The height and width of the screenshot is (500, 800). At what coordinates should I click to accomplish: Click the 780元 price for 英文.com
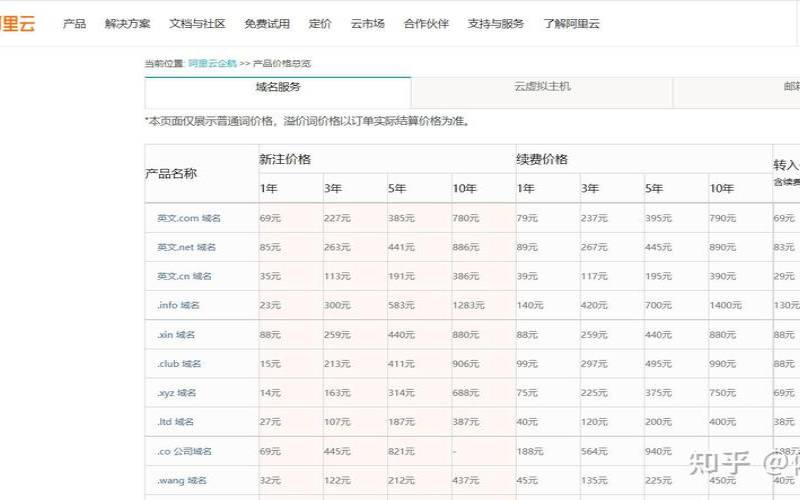465,218
